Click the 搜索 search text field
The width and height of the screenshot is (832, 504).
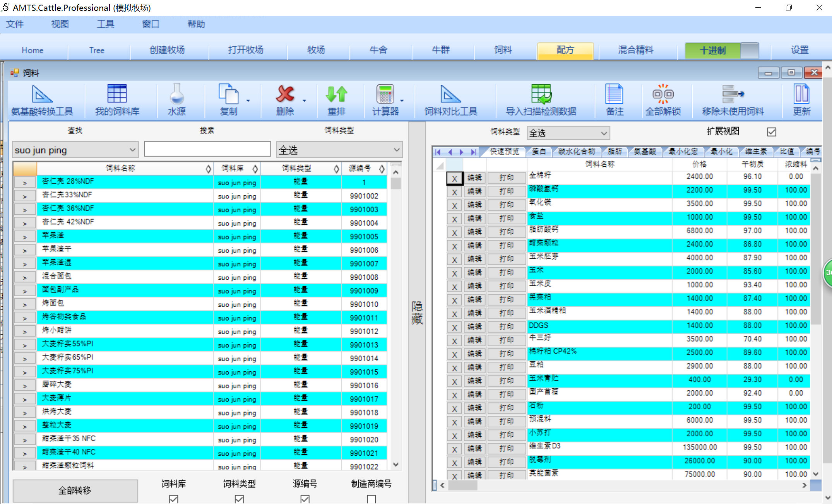[x=207, y=149]
